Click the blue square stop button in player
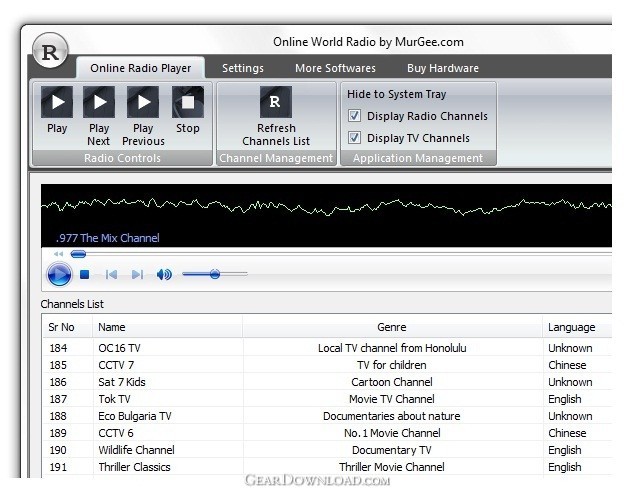Screen dimensions: 635x488 pos(84,275)
